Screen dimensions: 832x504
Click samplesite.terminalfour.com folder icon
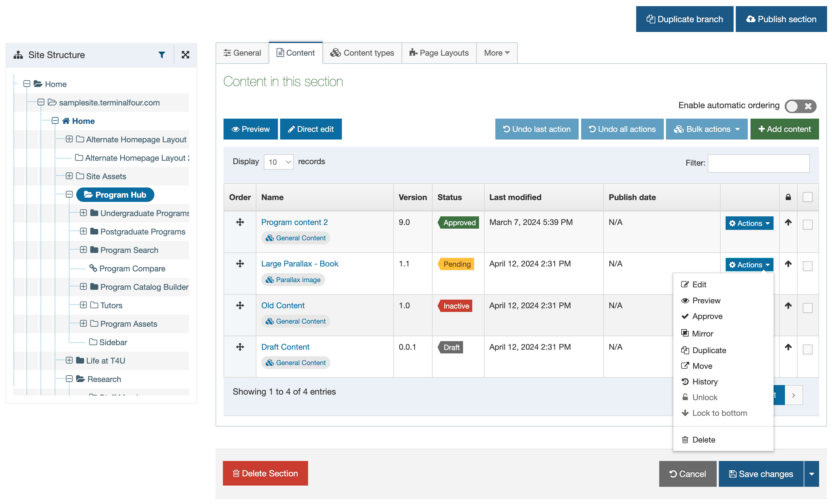(x=52, y=102)
